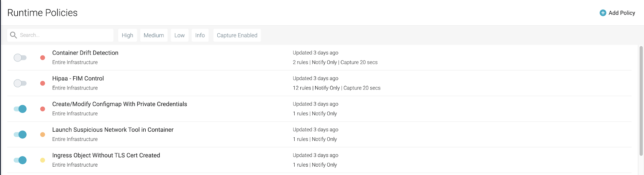The image size is (644, 175).
Task: Select the Low severity filter
Action: click(x=180, y=35)
